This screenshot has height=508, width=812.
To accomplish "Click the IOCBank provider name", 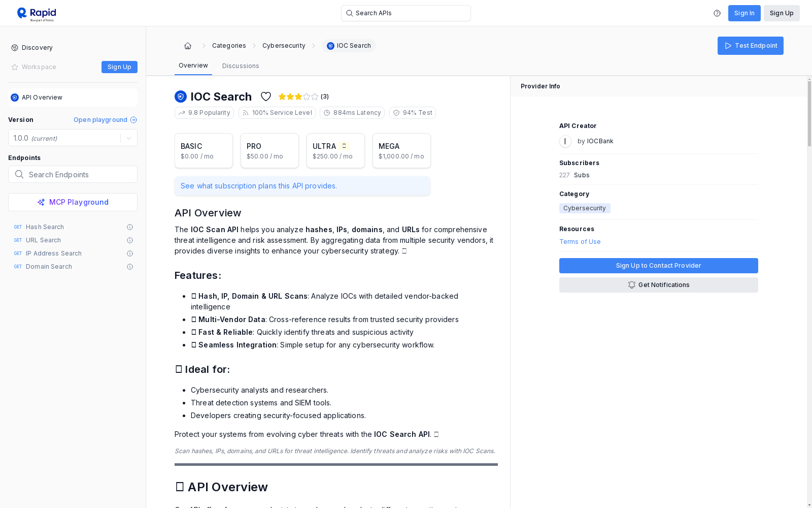I will pos(600,141).
